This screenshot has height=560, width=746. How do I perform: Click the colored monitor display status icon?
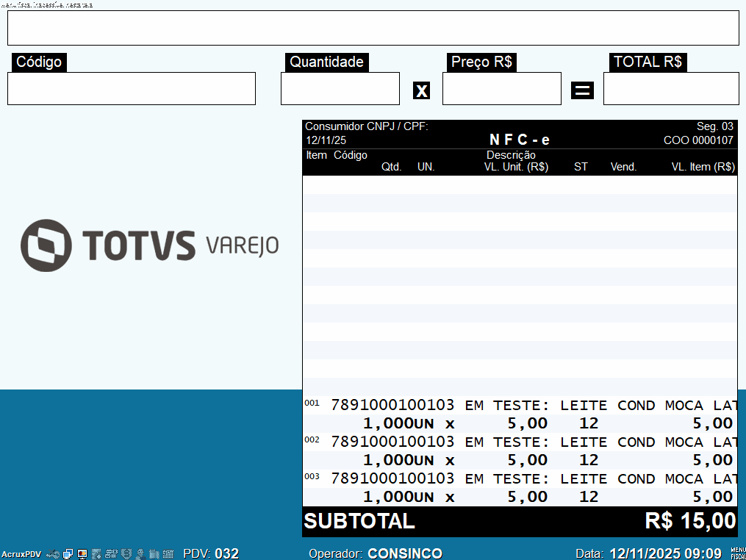click(82, 554)
